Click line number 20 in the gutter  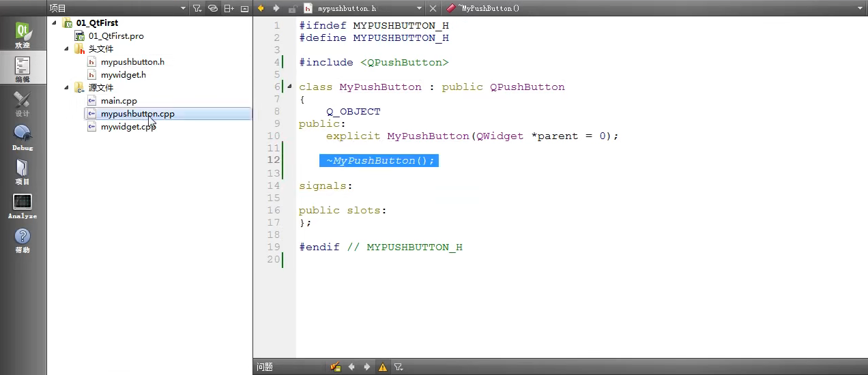274,259
